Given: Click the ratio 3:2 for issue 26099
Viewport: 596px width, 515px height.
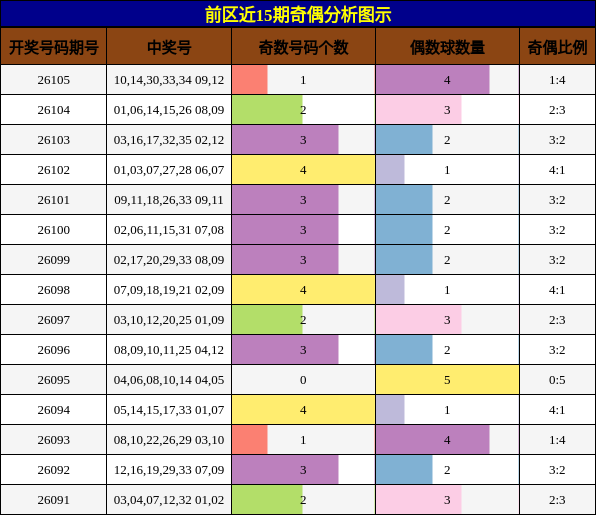Looking at the screenshot, I should pos(557,260).
